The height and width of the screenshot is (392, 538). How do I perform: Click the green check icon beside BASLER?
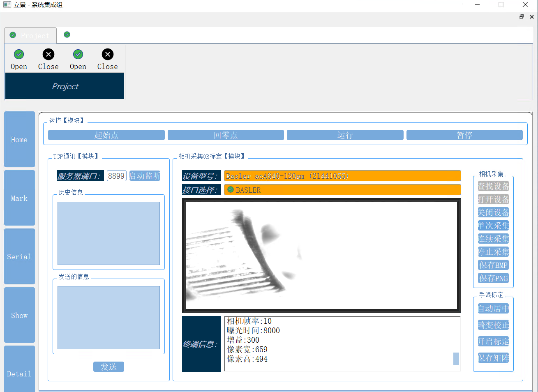coord(231,189)
